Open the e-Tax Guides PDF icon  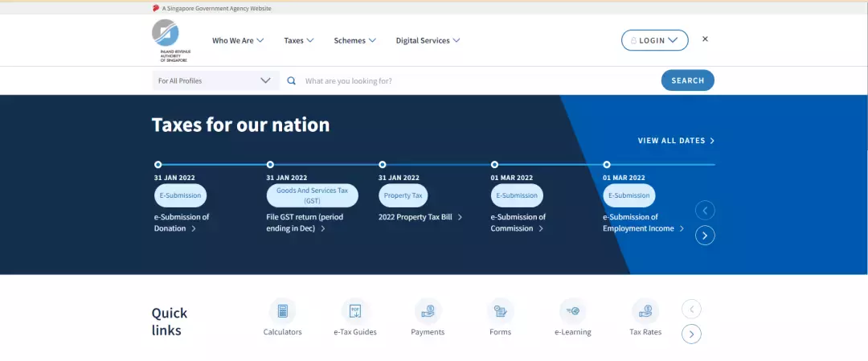pos(354,311)
